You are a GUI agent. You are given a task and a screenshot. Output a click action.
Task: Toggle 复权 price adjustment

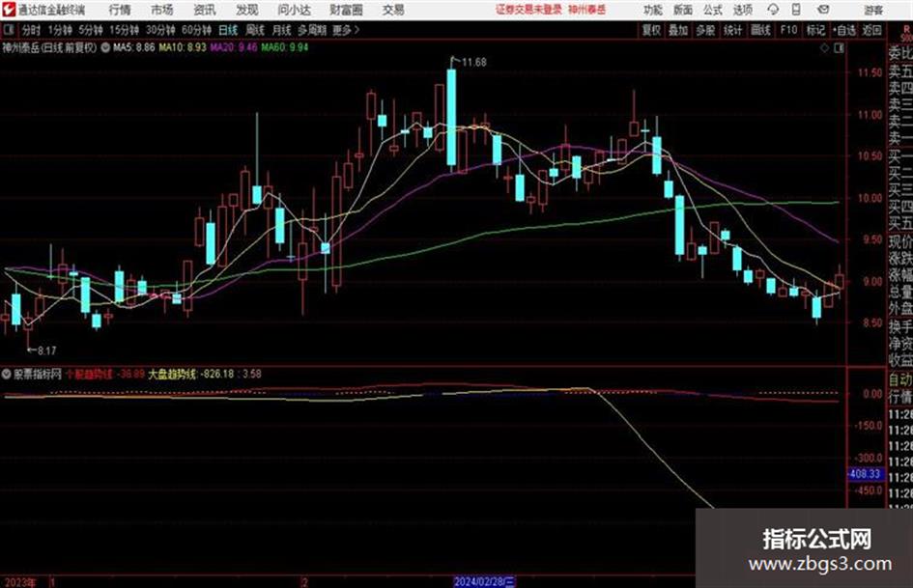pyautogui.click(x=651, y=30)
